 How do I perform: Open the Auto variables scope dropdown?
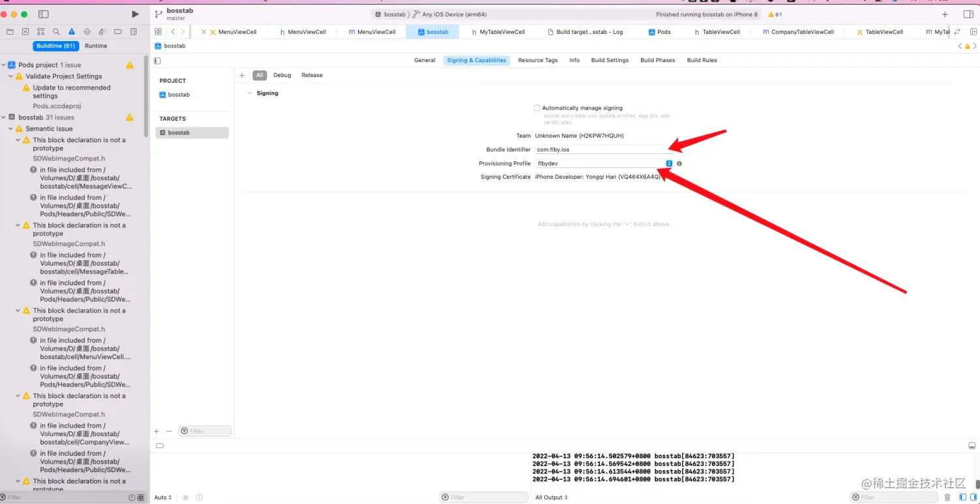pos(163,497)
